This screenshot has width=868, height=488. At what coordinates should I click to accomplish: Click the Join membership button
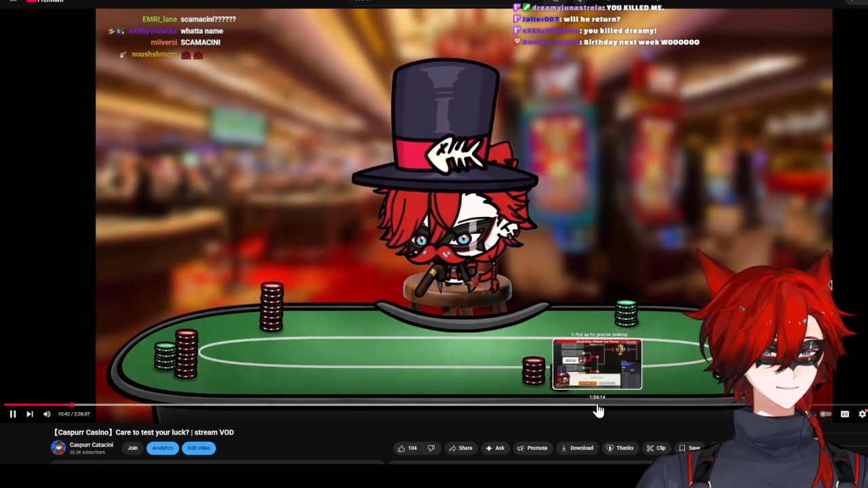133,448
